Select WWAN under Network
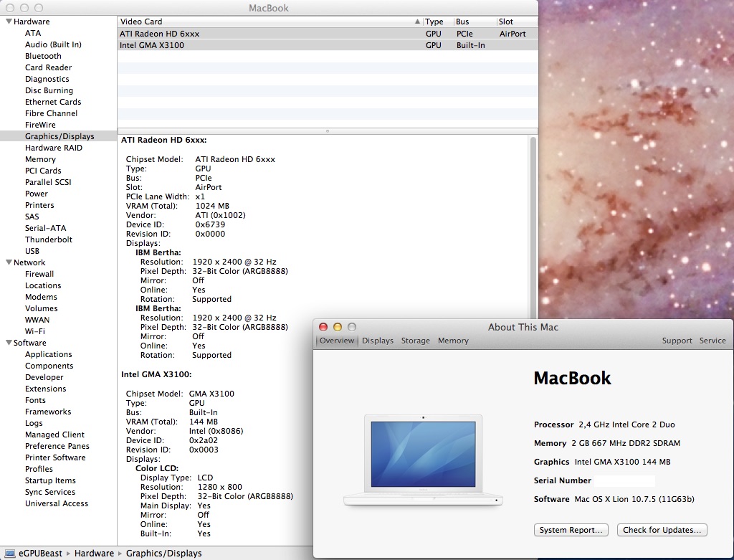This screenshot has width=734, height=560. [x=37, y=320]
